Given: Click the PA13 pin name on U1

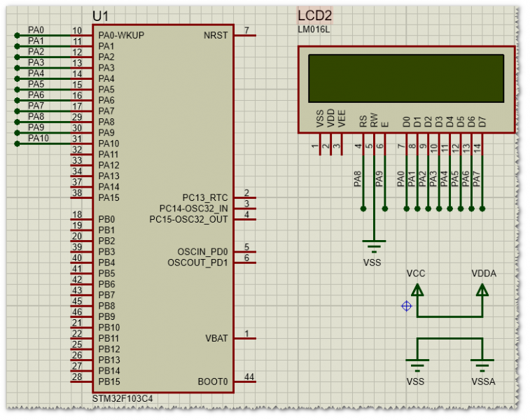Looking at the screenshot, I should (x=109, y=176).
